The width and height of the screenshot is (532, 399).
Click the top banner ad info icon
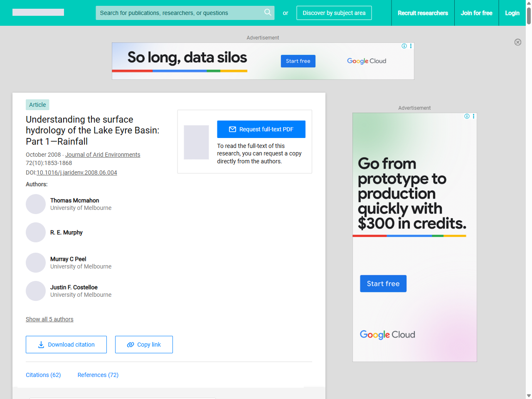404,46
